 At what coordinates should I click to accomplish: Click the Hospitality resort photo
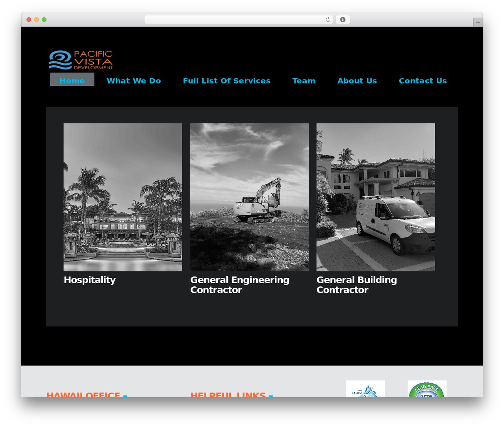click(123, 197)
